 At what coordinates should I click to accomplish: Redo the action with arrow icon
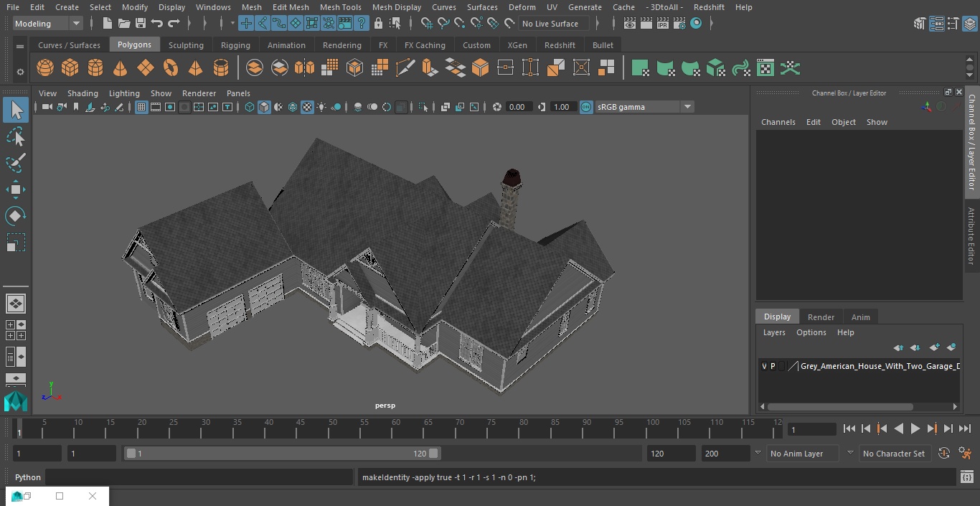(x=174, y=24)
